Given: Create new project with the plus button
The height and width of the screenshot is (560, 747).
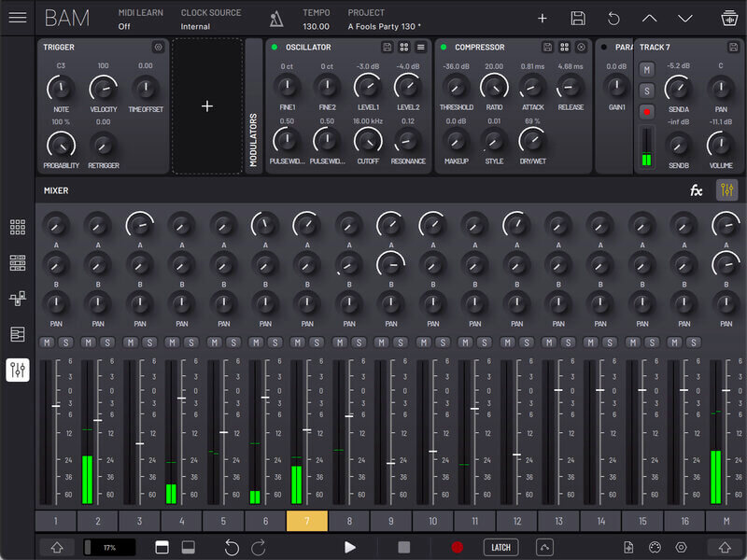Looking at the screenshot, I should pos(541,18).
